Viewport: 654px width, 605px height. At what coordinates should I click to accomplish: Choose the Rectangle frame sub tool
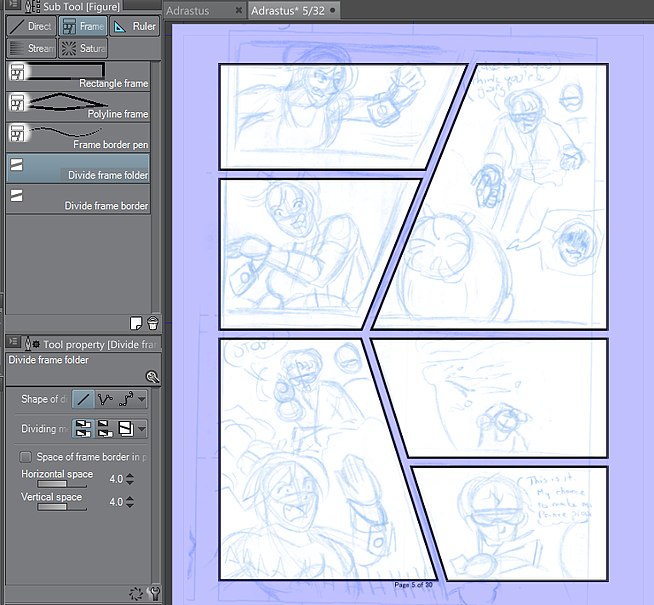click(78, 76)
